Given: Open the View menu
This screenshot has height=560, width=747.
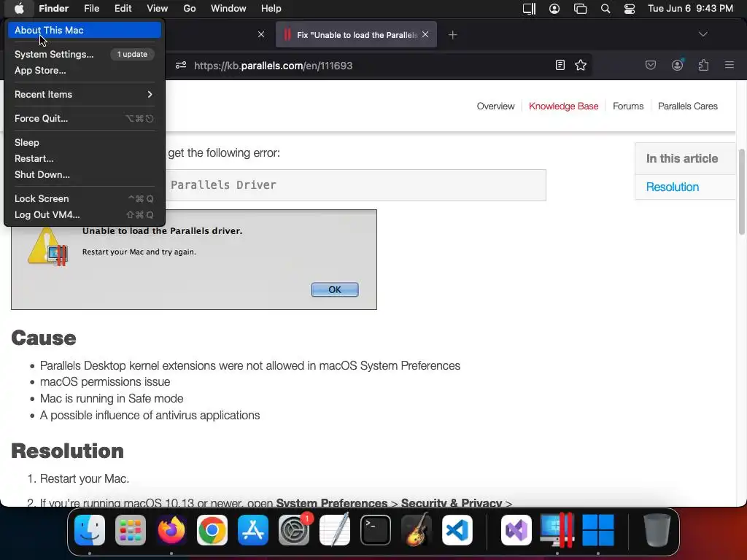Looking at the screenshot, I should tap(158, 8).
